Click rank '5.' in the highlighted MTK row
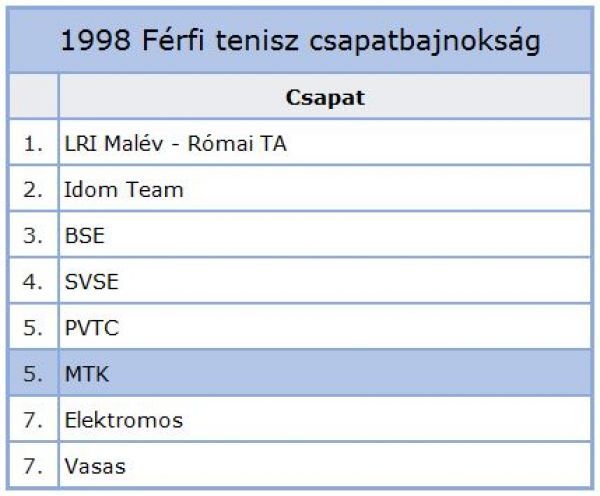 tap(33, 374)
